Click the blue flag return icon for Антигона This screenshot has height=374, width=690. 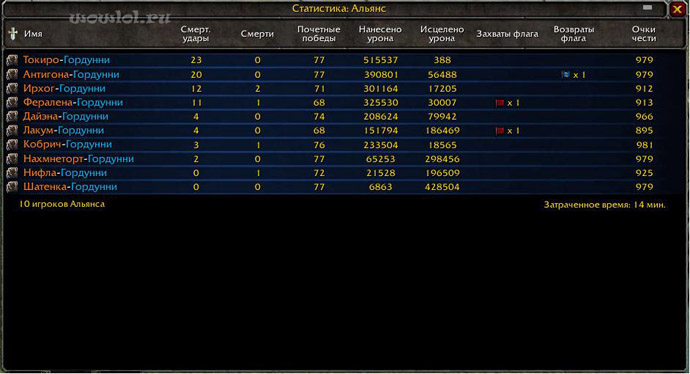[565, 75]
